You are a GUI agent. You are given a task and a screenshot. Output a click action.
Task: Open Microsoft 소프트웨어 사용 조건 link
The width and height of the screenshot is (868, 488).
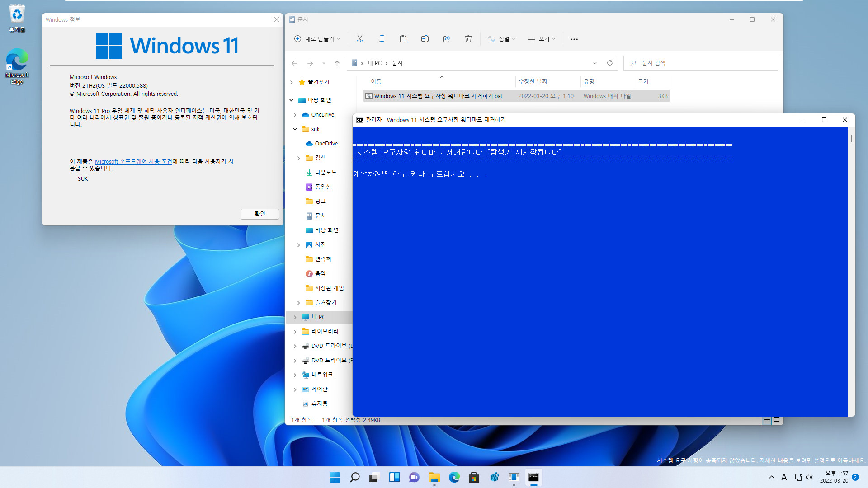(x=133, y=161)
